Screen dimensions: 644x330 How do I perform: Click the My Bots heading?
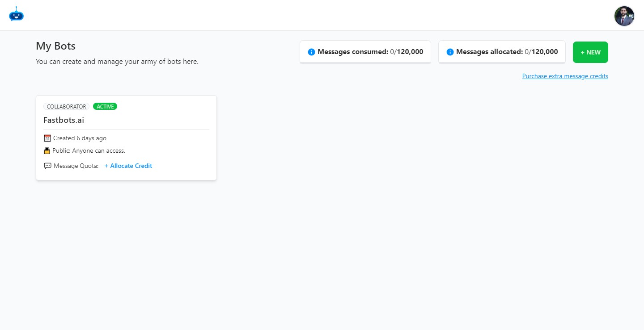[55, 46]
